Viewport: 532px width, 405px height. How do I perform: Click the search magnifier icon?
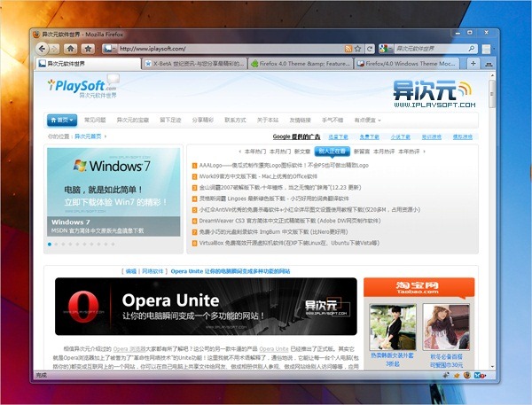tap(472, 49)
